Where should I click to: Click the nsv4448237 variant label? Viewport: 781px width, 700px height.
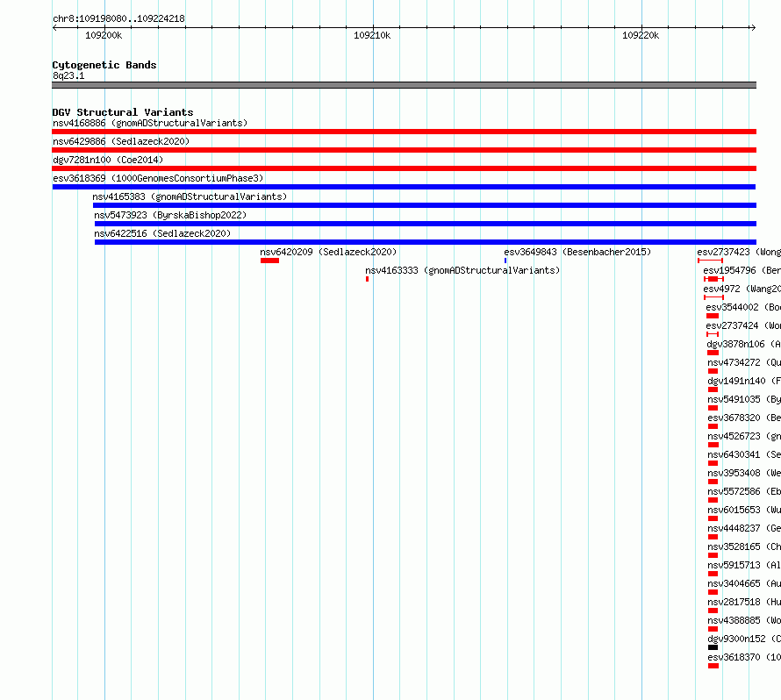[744, 528]
